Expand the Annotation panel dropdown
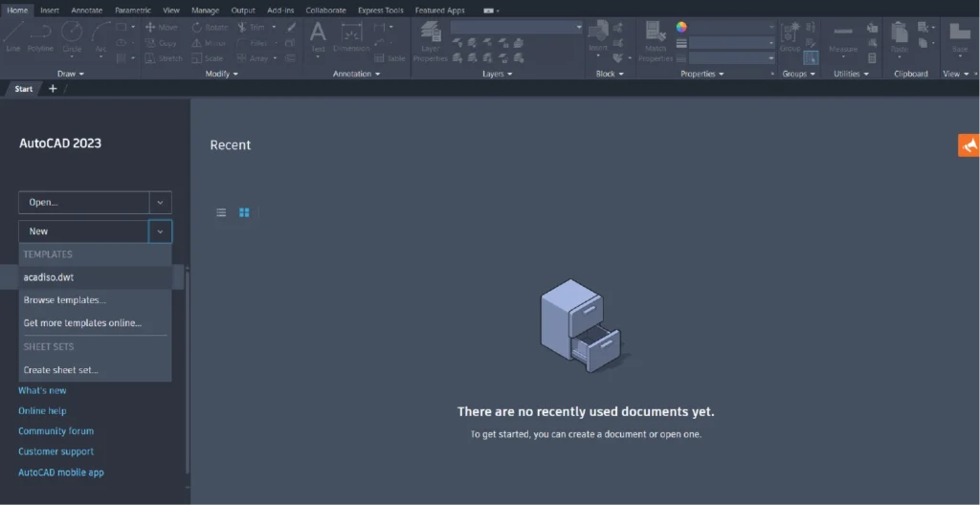The width and height of the screenshot is (980, 505). (x=356, y=74)
